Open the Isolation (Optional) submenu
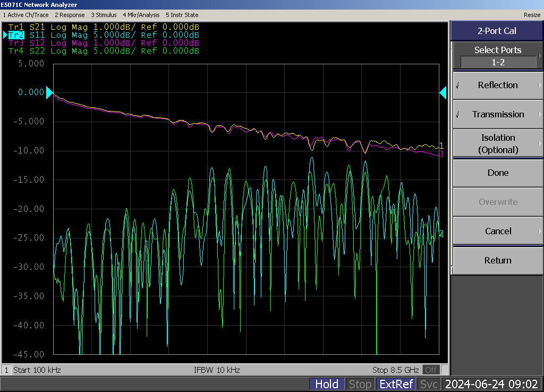 (497, 143)
